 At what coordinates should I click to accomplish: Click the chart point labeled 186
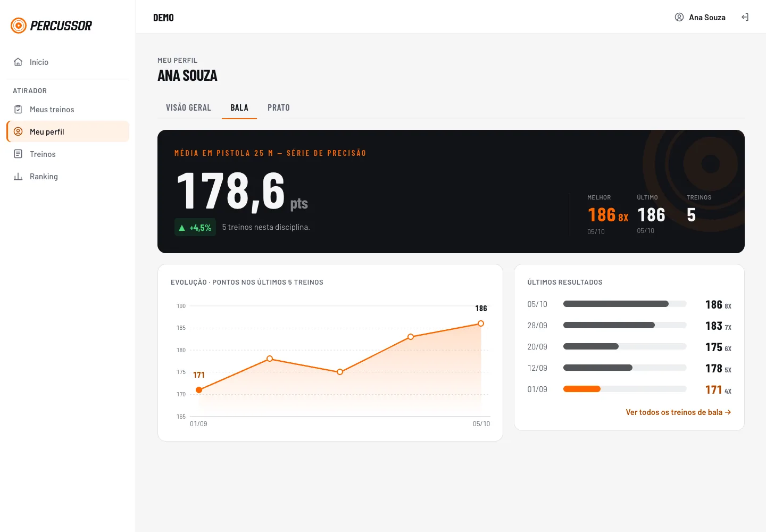pyautogui.click(x=481, y=323)
